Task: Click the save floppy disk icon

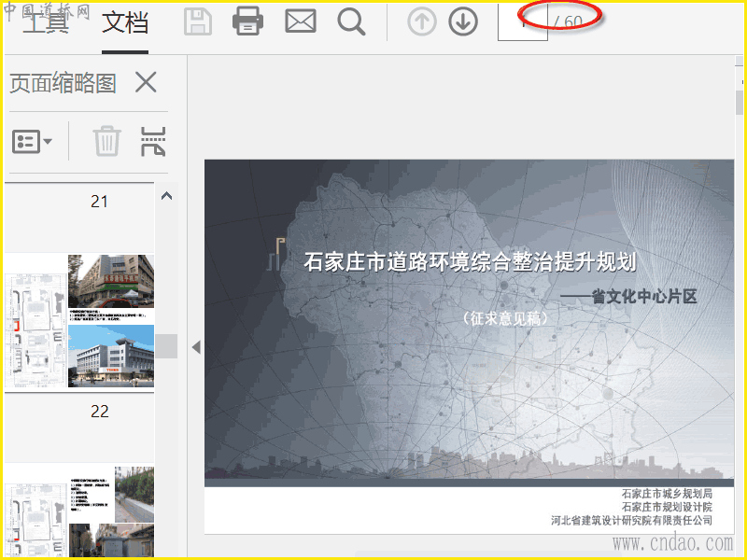Action: 198,21
